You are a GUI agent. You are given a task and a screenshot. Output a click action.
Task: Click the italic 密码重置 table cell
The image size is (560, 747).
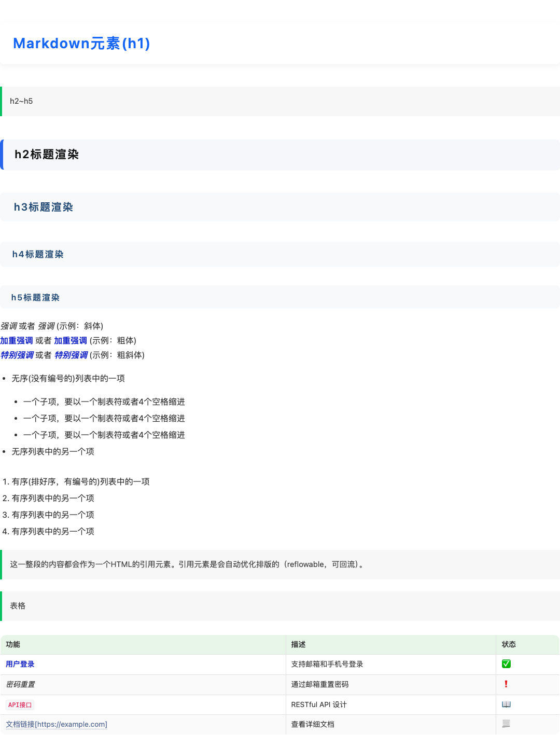(20, 684)
